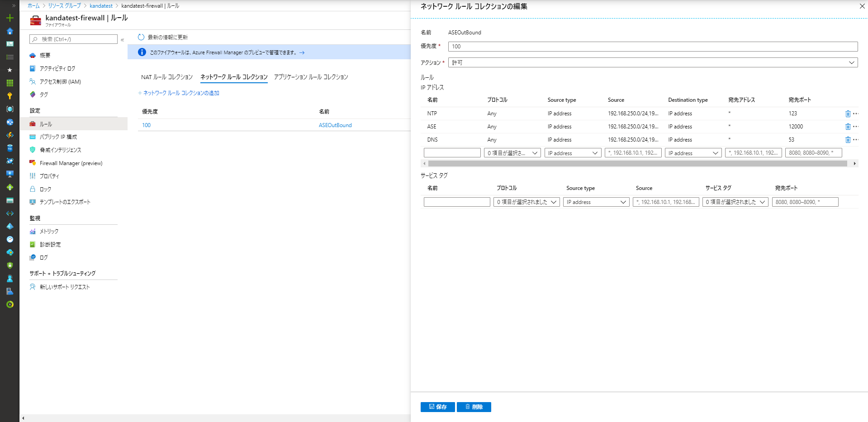Collapse the resource menu with chevron icon
868x422 pixels.
click(122, 40)
